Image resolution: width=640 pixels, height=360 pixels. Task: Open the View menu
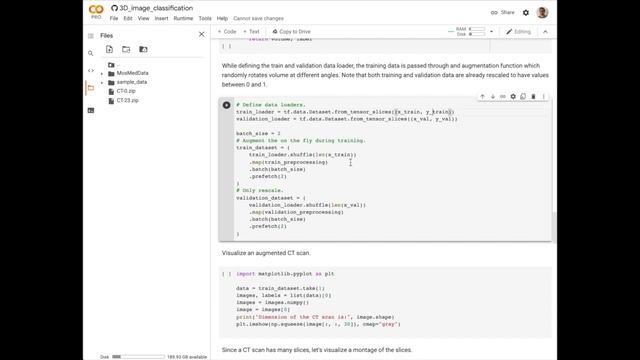point(143,18)
